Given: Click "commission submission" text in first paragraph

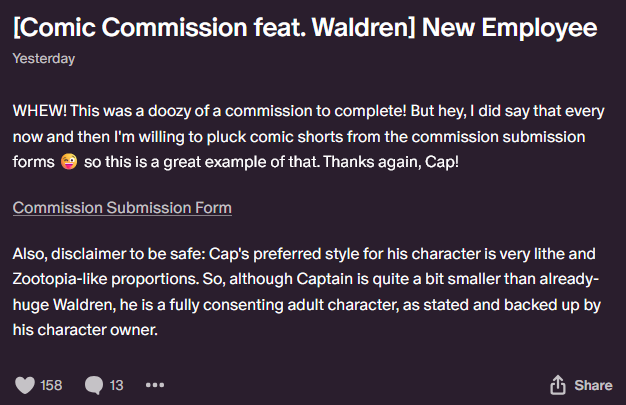Looking at the screenshot, I should pyautogui.click(x=498, y=137).
